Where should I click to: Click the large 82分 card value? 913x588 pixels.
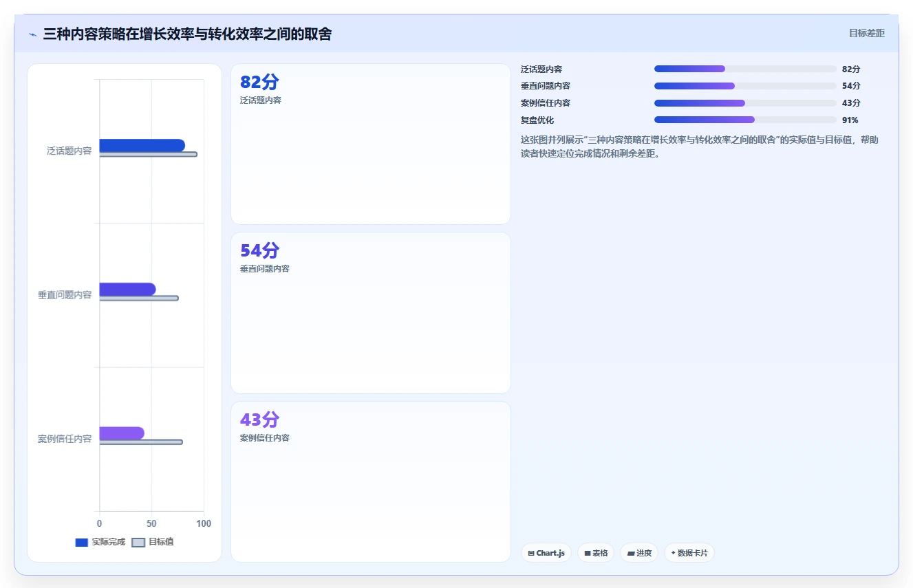[259, 82]
